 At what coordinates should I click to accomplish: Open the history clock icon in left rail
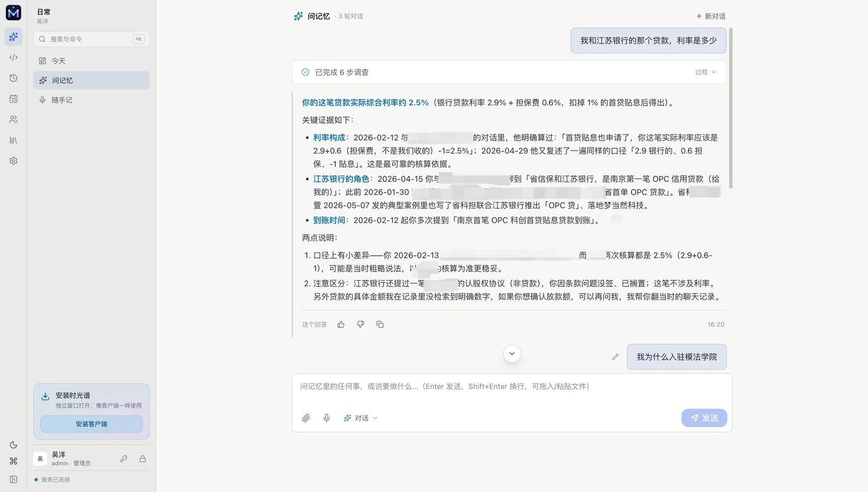pos(14,78)
